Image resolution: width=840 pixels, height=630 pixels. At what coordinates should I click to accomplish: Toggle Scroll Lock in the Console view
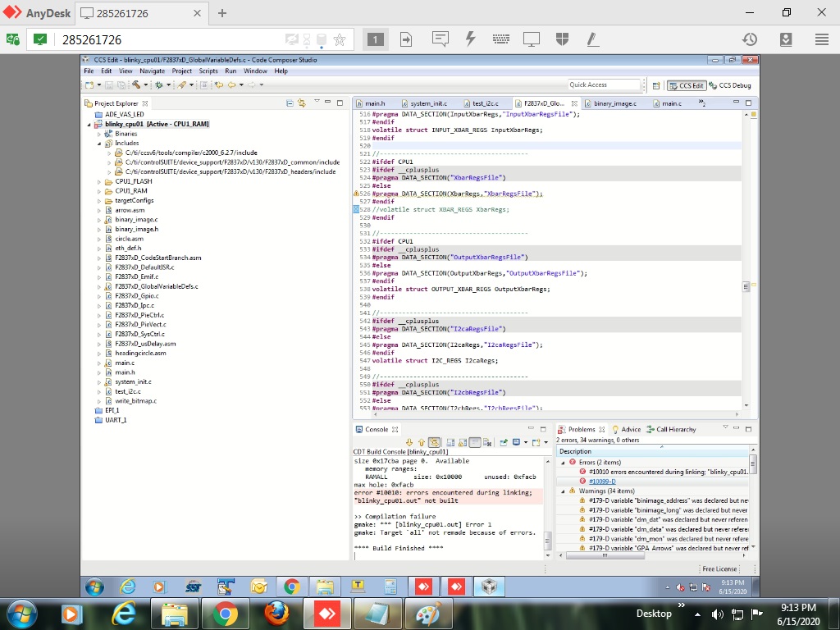tap(462, 441)
